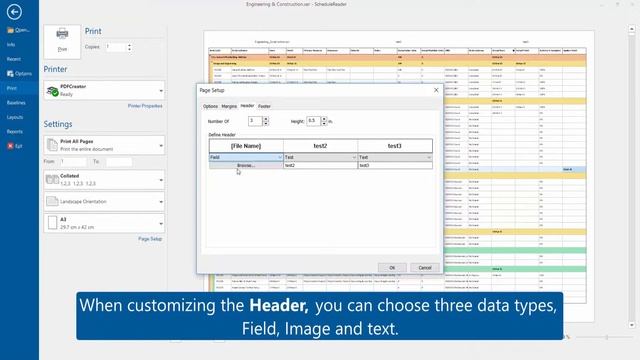This screenshot has height=360, width=640.
Task: Open the Page Setup link
Action: [150, 239]
